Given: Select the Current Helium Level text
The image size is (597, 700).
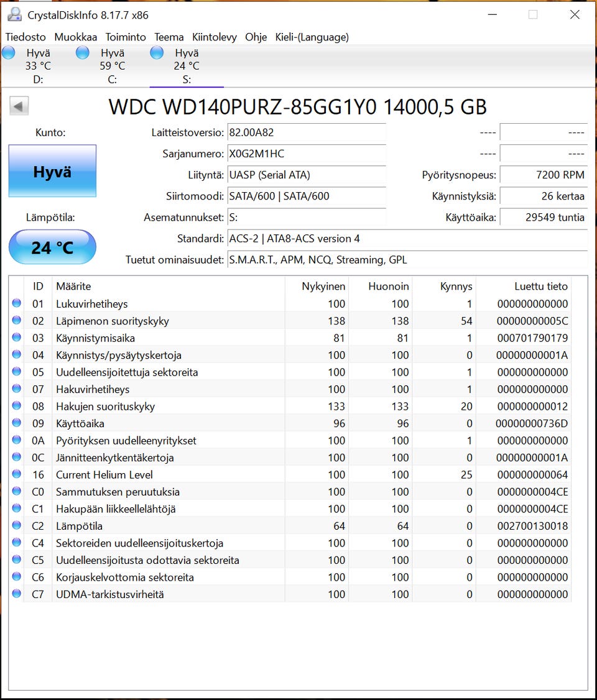Looking at the screenshot, I should 104,475.
